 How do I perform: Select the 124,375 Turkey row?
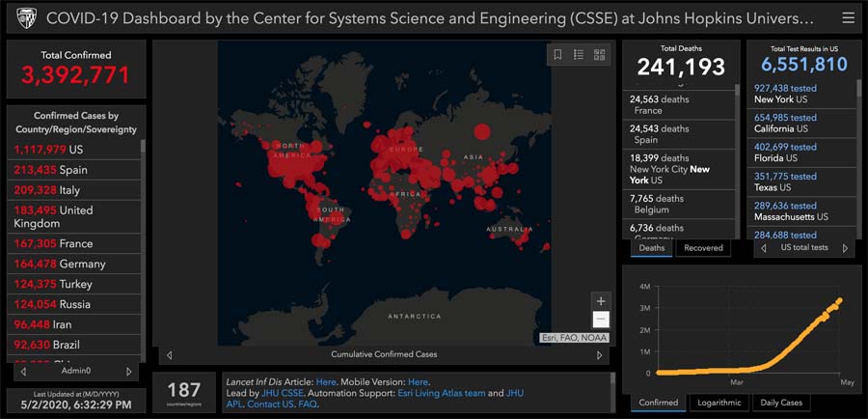pos(74,284)
